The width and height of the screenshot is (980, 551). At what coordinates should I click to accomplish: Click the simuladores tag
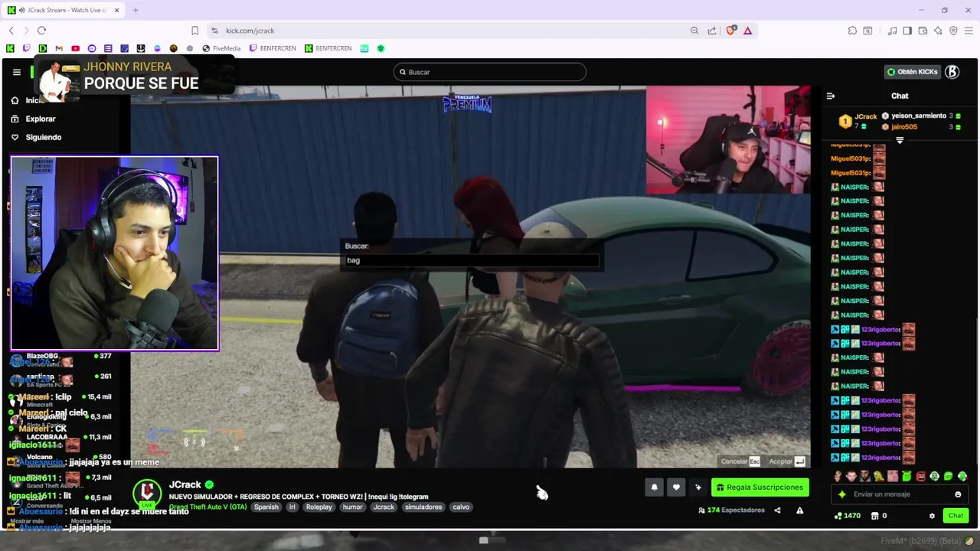(x=423, y=507)
